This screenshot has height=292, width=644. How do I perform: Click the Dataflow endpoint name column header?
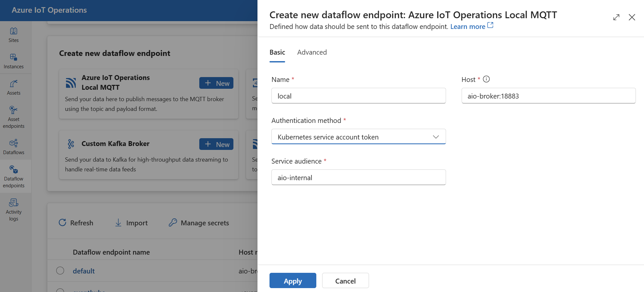[x=111, y=252]
